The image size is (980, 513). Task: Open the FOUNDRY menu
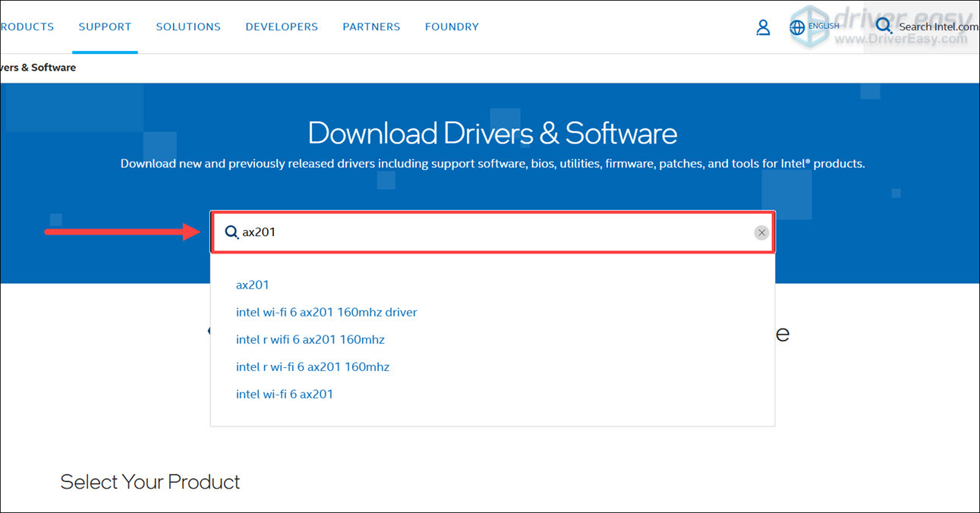click(452, 27)
